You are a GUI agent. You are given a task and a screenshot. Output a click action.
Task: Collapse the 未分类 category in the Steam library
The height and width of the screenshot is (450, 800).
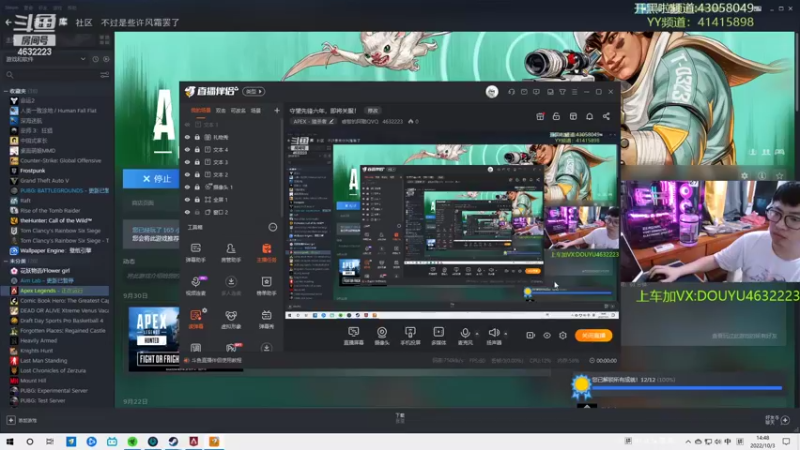click(6, 261)
